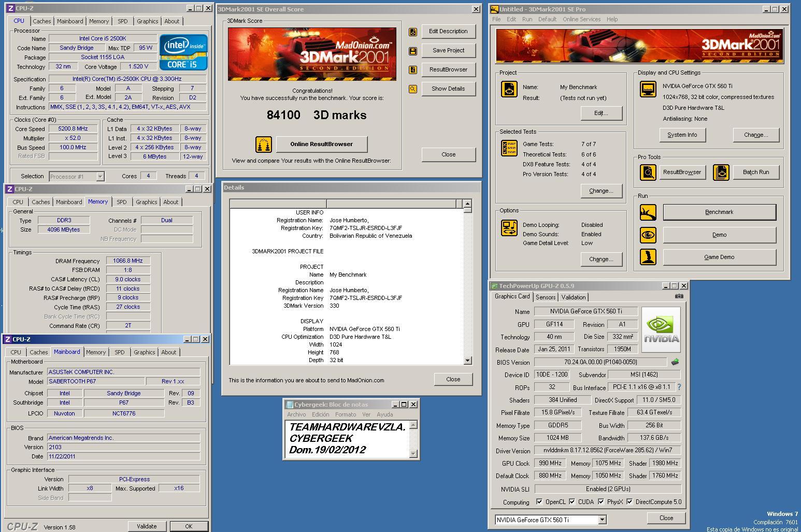Click the Bus Interface question mark icon

tap(679, 387)
